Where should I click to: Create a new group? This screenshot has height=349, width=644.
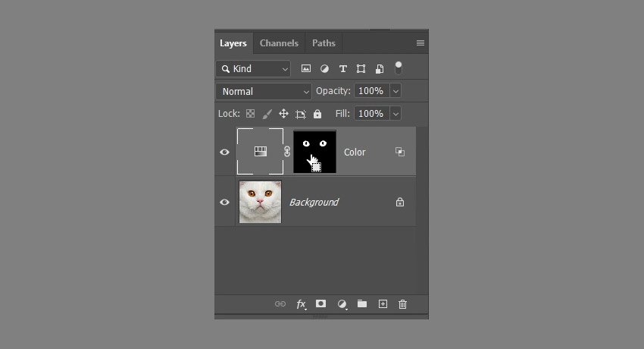pyautogui.click(x=362, y=303)
